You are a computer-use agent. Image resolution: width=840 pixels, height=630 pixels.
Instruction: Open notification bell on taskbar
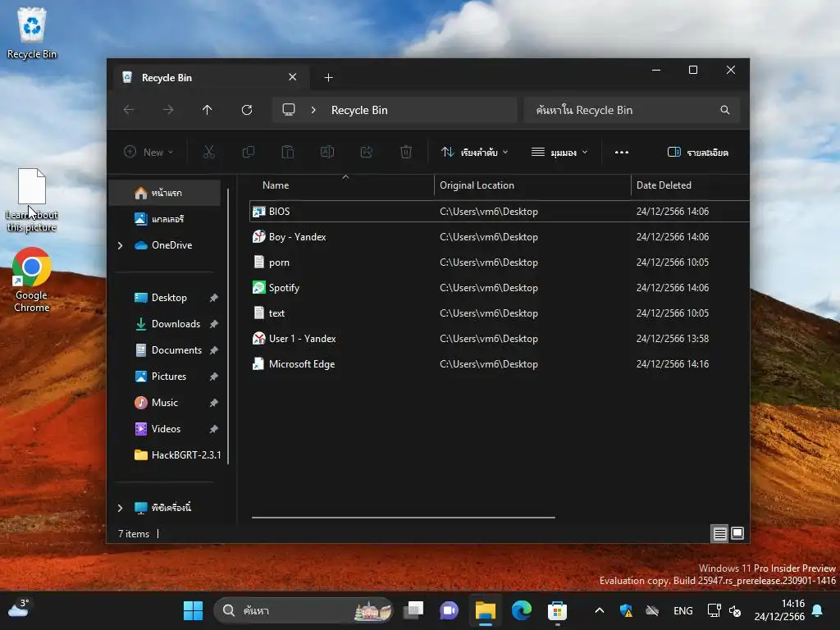click(x=818, y=610)
